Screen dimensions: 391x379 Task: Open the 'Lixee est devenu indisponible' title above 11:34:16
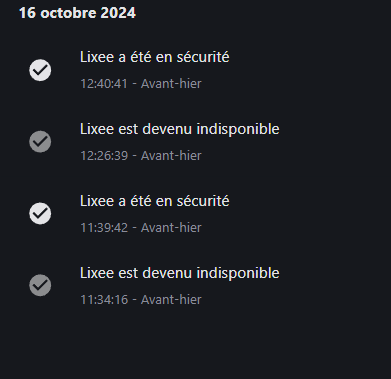180,273
